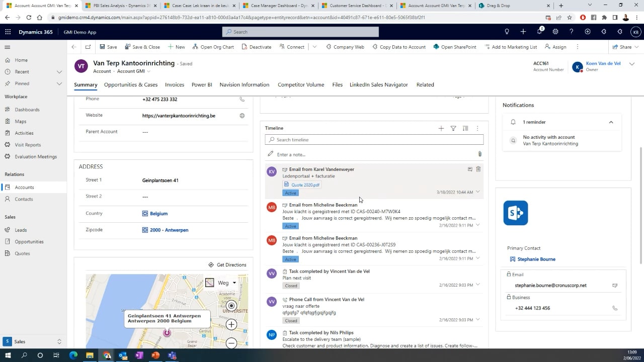
Task: Collapse the 1 reminder notification section
Action: (611, 122)
